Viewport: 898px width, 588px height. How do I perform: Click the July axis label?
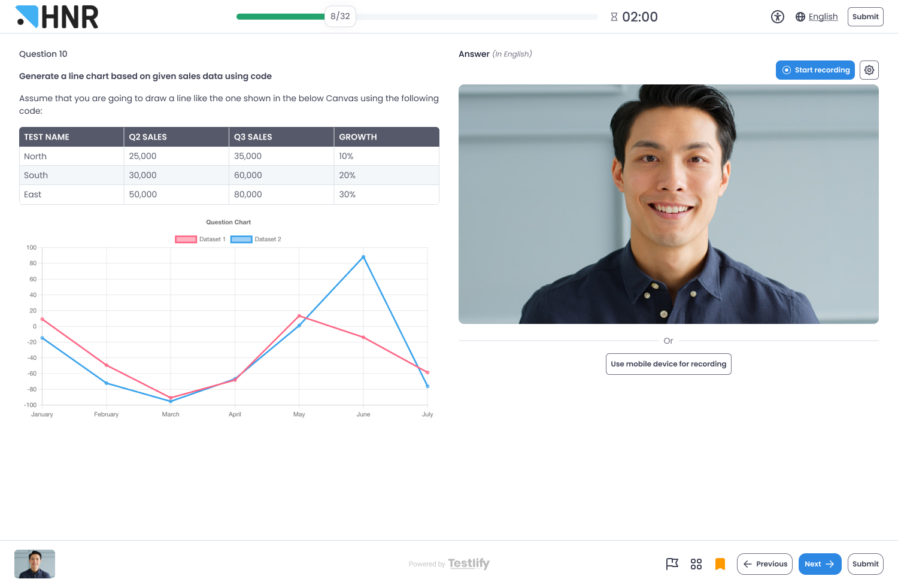pos(427,414)
